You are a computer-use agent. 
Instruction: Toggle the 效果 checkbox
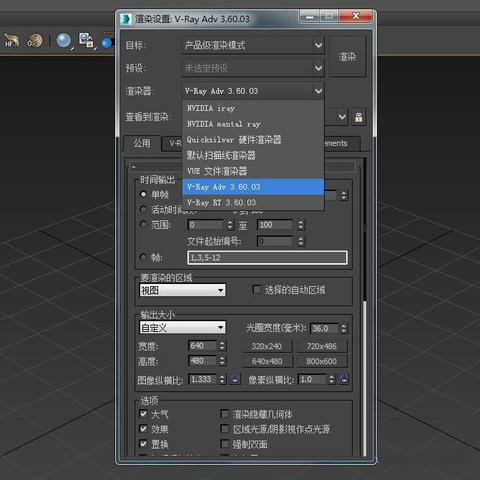[143, 429]
